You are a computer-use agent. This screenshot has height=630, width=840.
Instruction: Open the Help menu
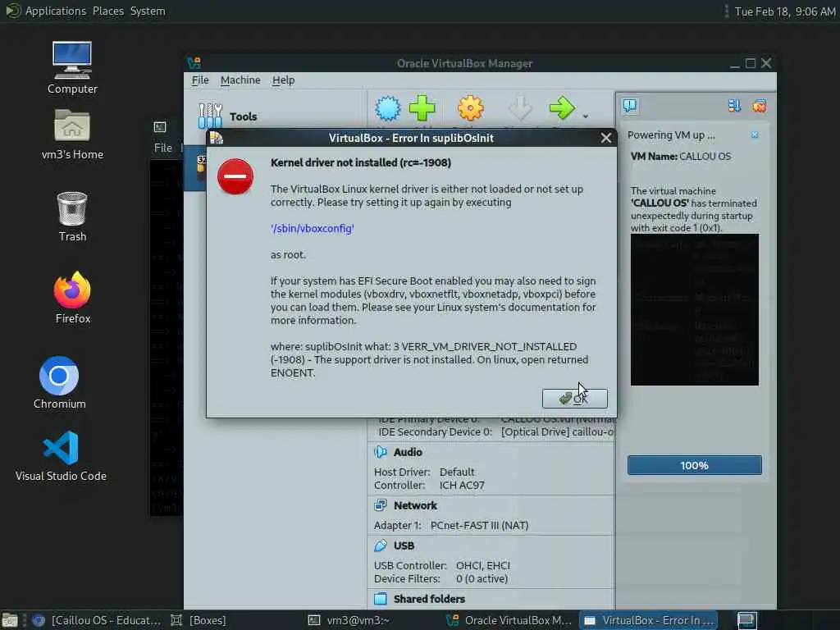tap(283, 80)
